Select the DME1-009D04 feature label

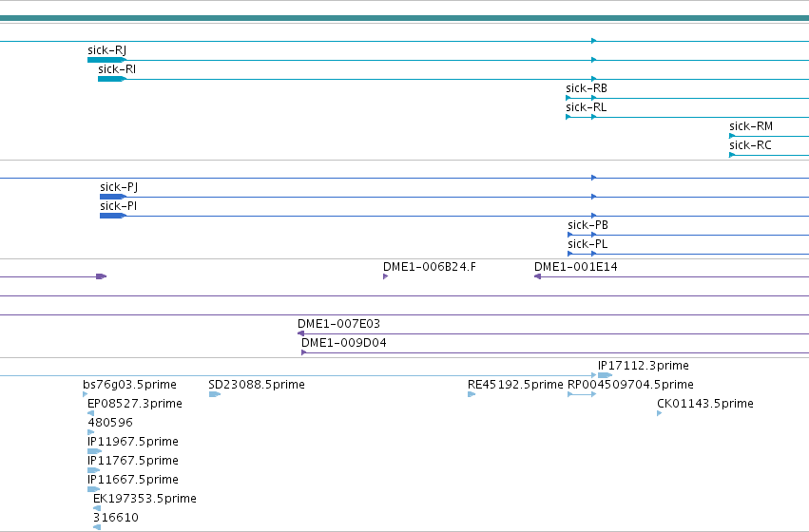coord(343,343)
